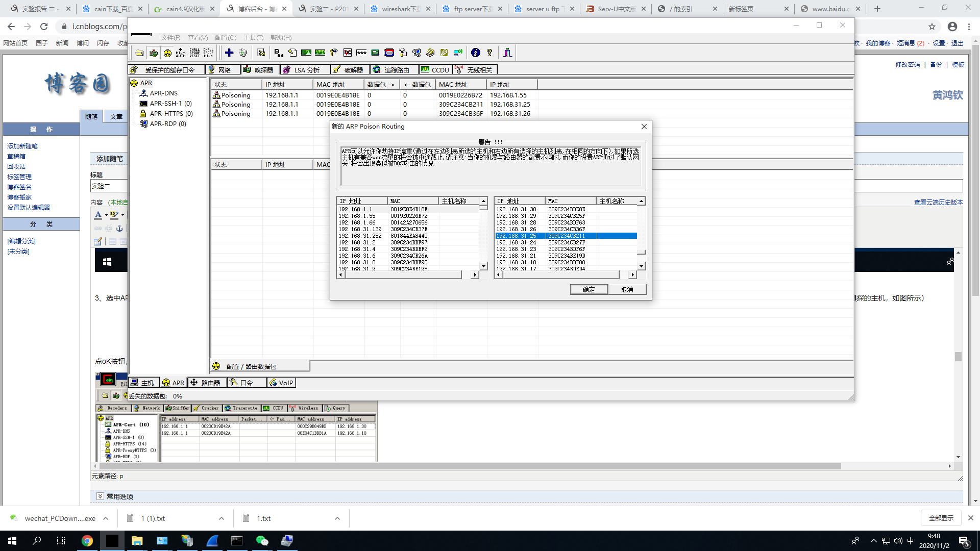Click the open folder toolbar icon
980x551 pixels.
(x=139, y=53)
